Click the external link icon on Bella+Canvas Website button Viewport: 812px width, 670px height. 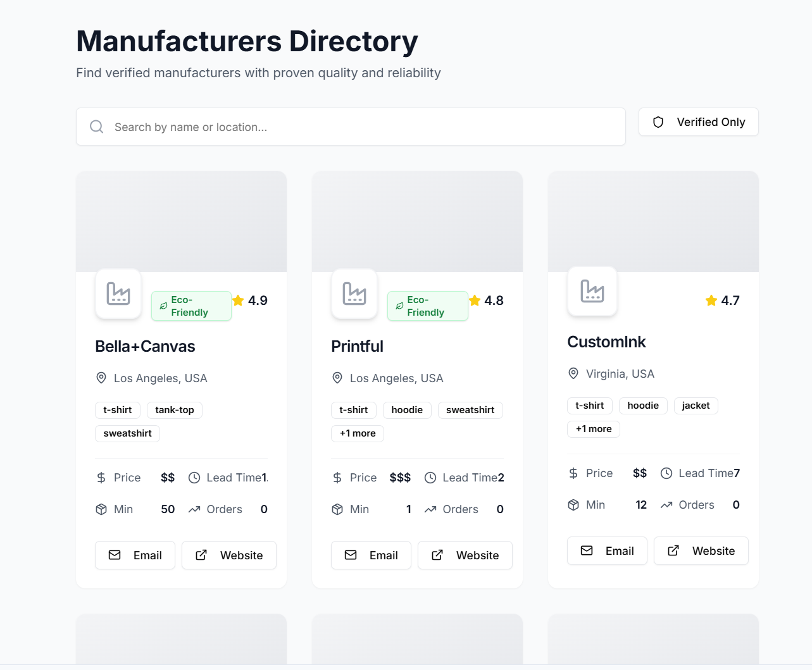pos(200,555)
